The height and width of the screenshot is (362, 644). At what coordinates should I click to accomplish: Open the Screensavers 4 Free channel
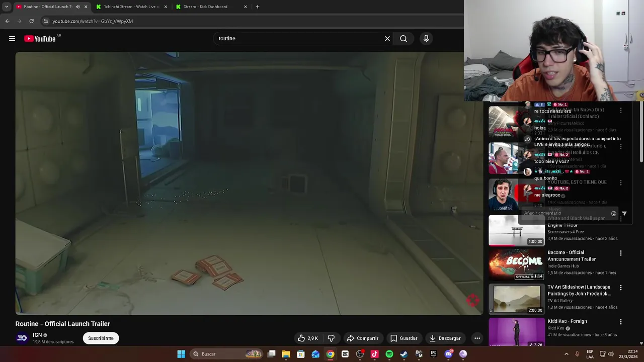566,232
